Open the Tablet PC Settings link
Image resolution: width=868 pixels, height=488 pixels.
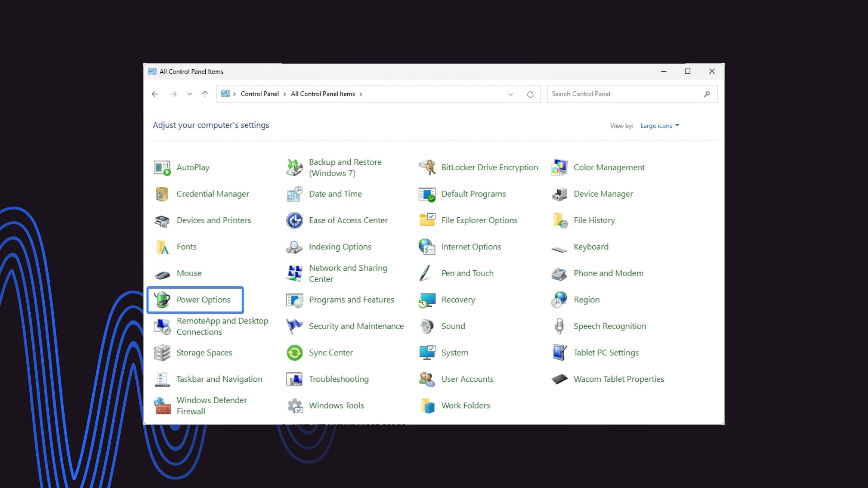[x=606, y=353]
